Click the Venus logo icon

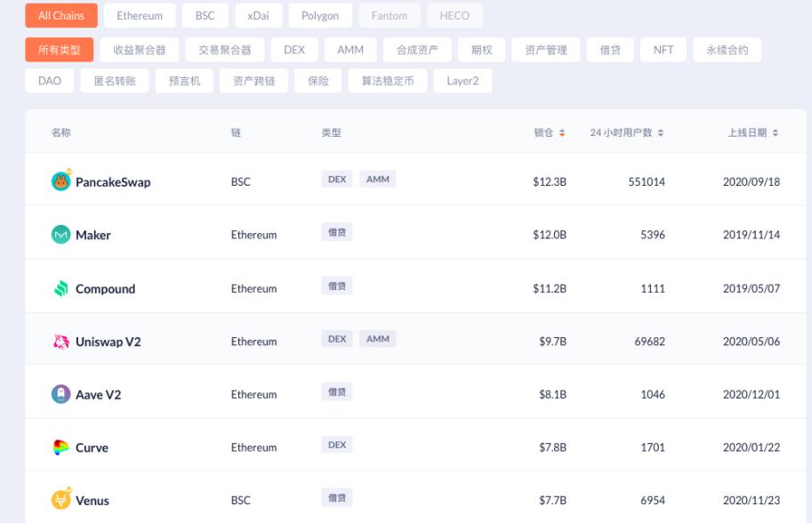60,500
